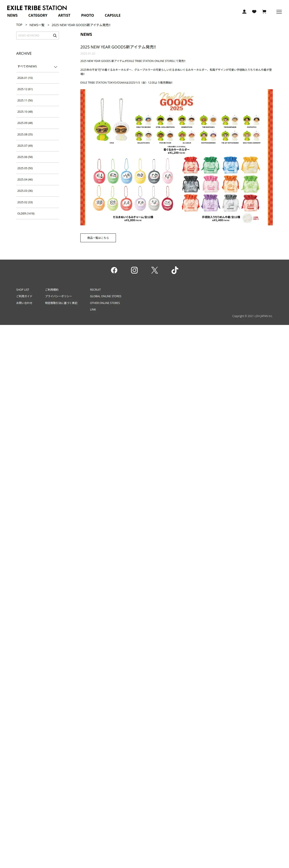Open archive 2025.05 (50)
Viewport: 289px width, 868px height.
pyautogui.click(x=38, y=169)
